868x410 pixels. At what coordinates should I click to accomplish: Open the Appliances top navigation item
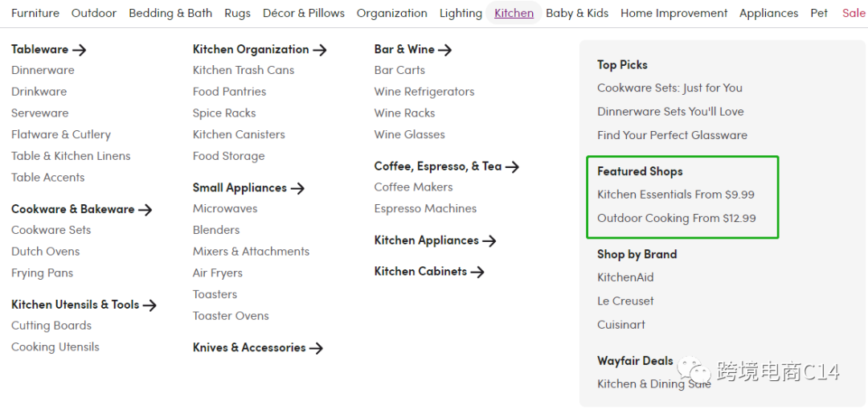pos(768,13)
